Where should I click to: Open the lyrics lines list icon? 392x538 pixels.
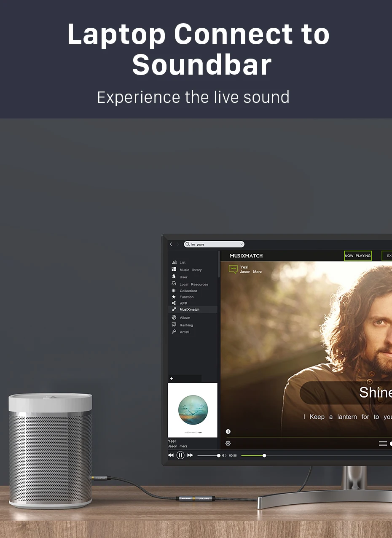383,443
